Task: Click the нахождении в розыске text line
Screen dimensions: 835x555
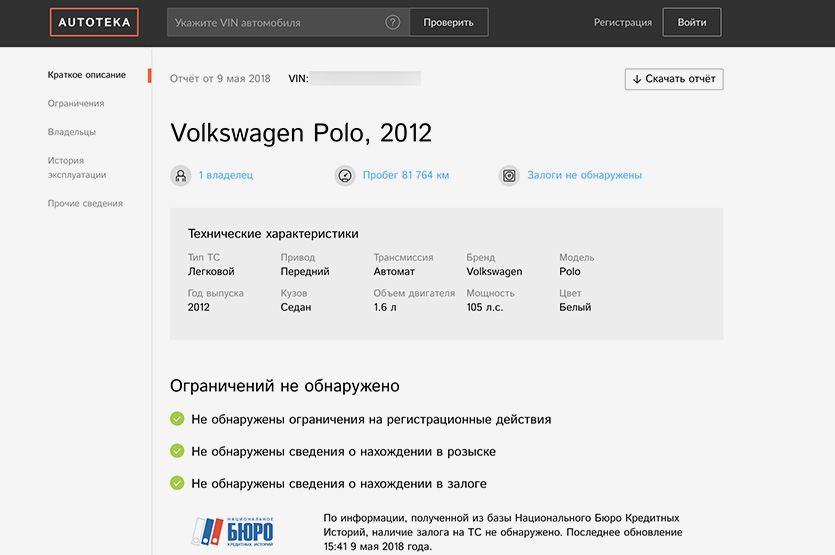Action: click(343, 452)
